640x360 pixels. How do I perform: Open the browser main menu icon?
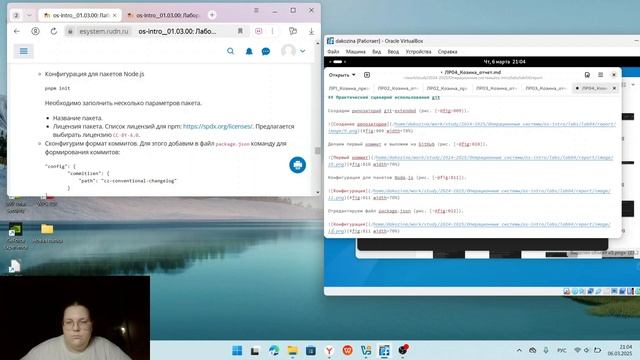pos(256,10)
